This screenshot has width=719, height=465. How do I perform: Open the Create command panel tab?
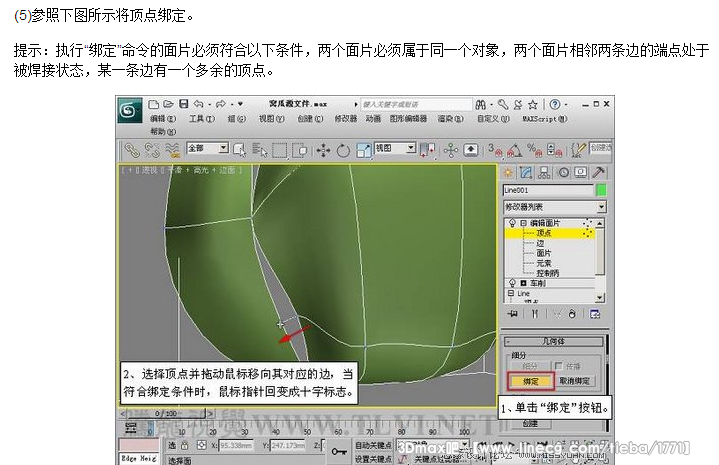coord(508,172)
